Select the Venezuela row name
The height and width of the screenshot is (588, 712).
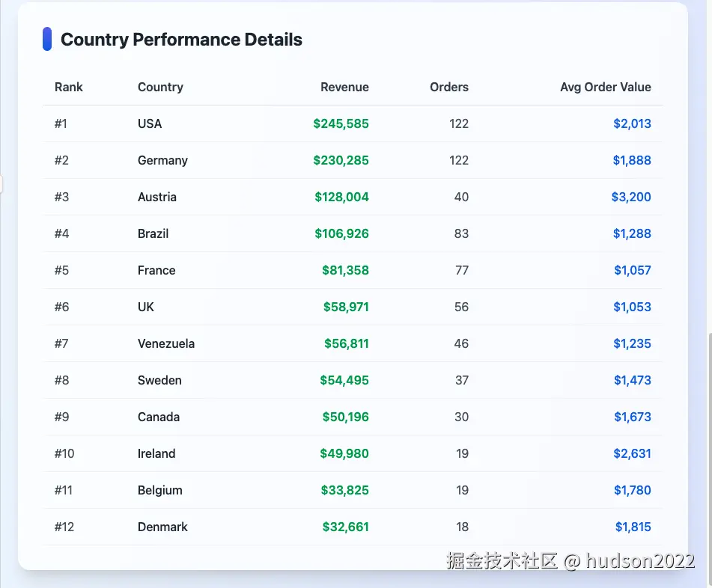click(x=166, y=343)
